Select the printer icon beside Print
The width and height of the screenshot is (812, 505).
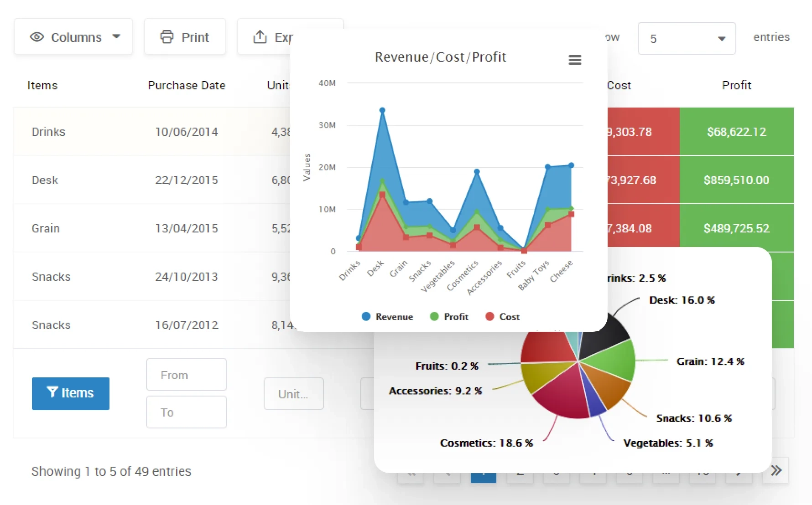click(x=168, y=36)
